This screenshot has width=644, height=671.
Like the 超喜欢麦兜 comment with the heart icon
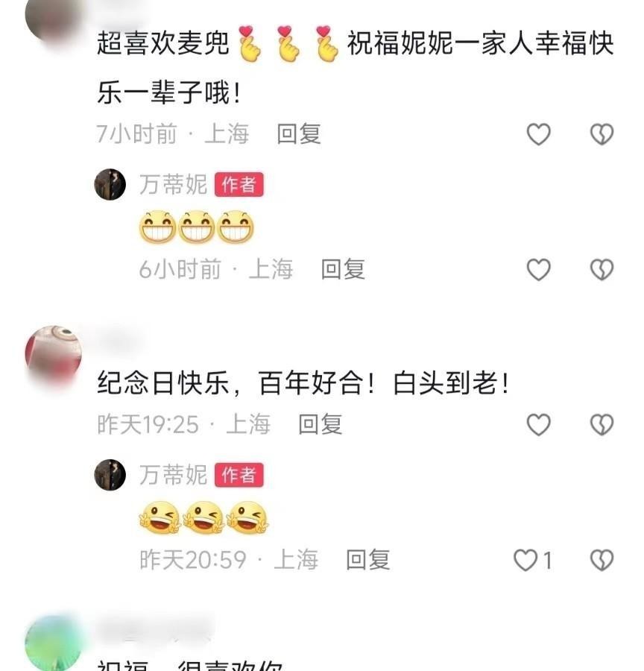[x=538, y=134]
